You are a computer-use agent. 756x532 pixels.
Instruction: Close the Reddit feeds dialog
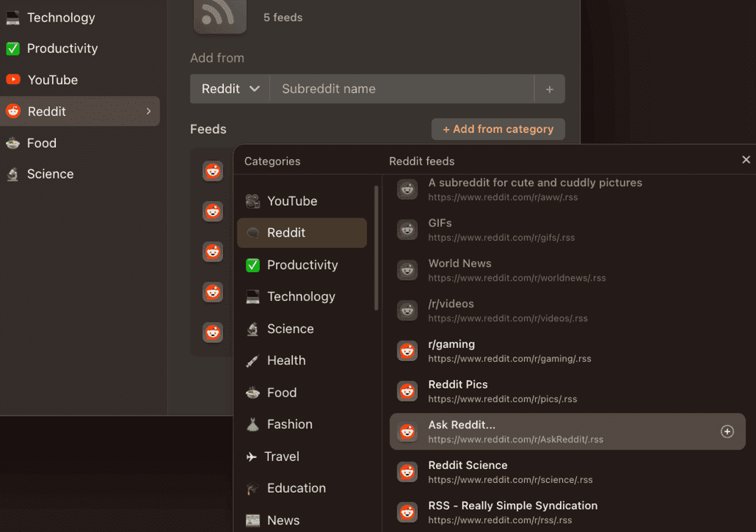point(745,160)
